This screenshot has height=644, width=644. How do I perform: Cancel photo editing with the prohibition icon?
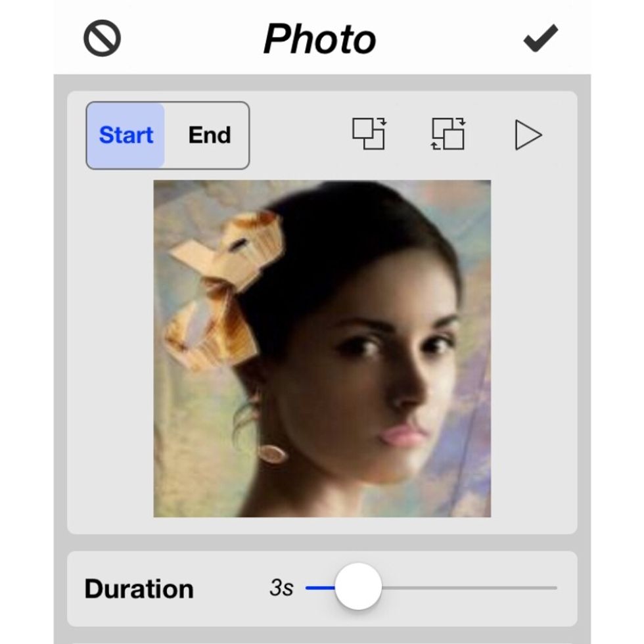[102, 37]
